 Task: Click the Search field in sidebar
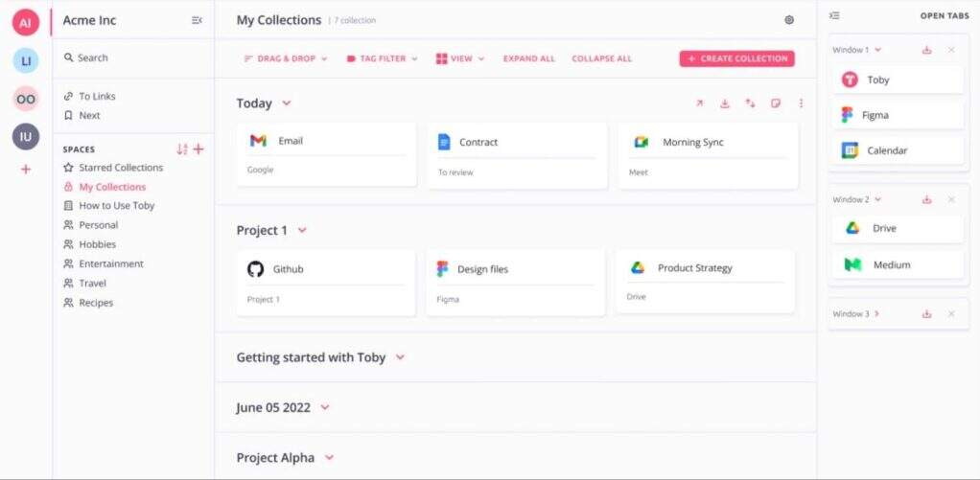coord(93,57)
